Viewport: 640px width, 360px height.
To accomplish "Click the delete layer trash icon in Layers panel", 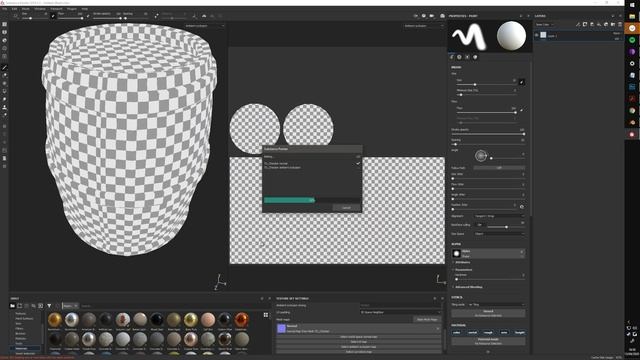I will [620, 24].
